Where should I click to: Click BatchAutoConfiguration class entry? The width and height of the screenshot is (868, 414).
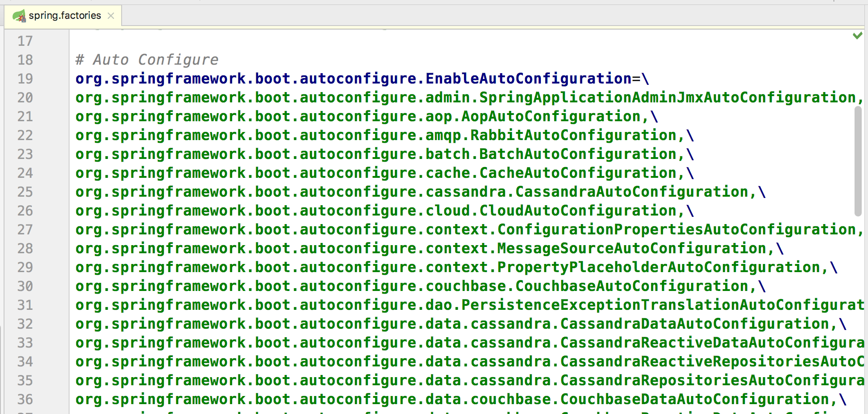pyautogui.click(x=578, y=154)
